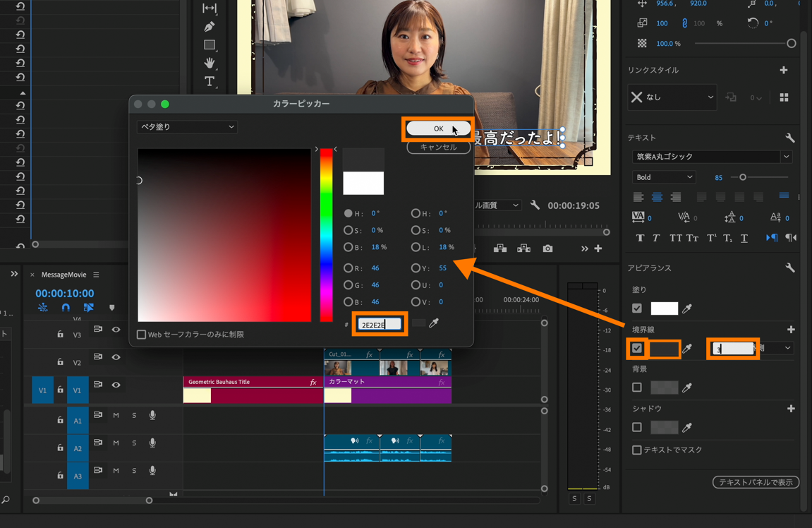
Task: Apply all caps style
Action: coord(675,238)
